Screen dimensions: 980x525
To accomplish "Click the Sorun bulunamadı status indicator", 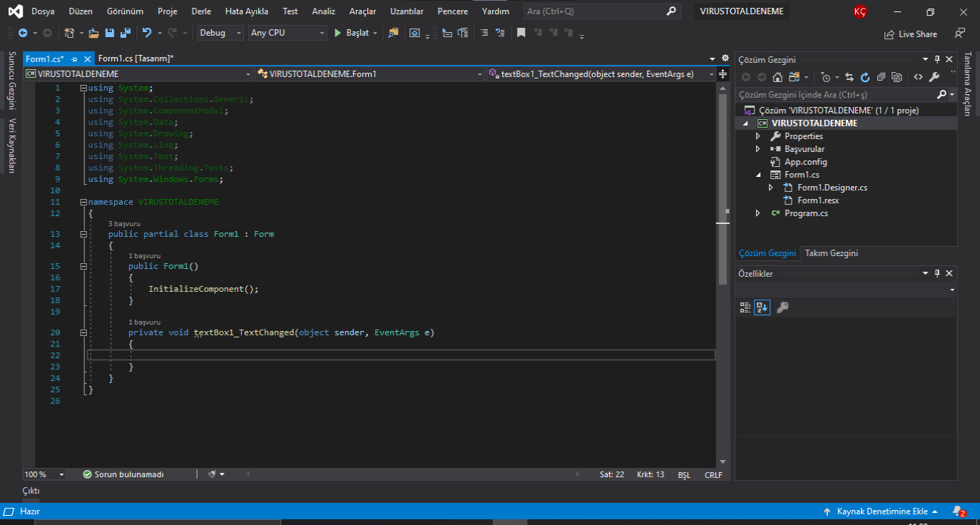I will coord(123,474).
